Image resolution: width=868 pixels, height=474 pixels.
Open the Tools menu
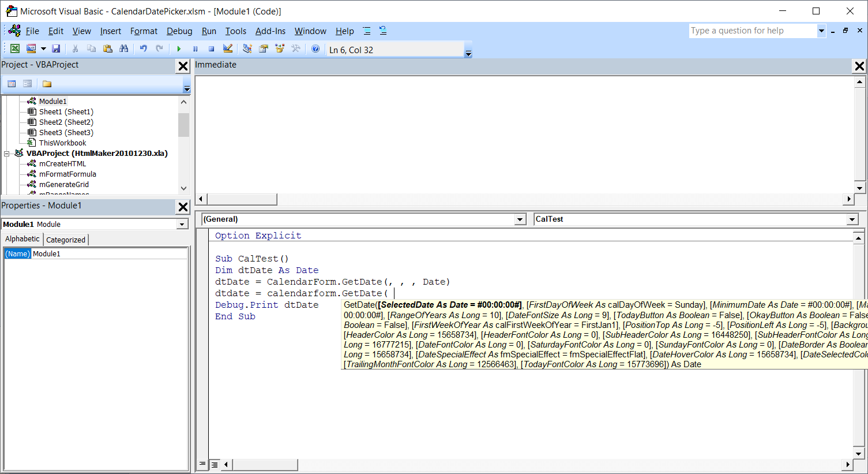point(235,31)
